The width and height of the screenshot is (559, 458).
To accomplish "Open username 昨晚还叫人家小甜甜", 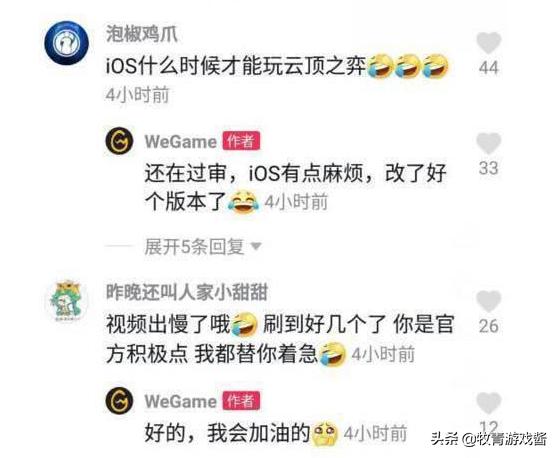I will [x=187, y=292].
